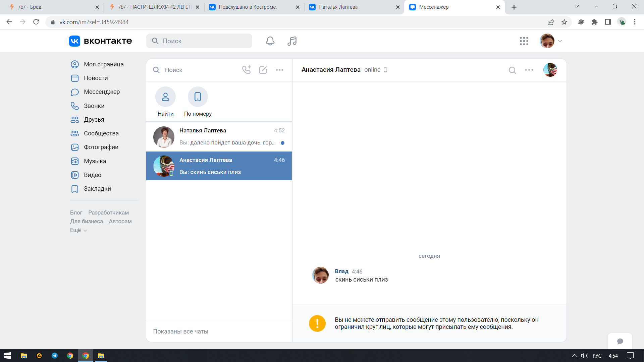
Task: Open Сообщества sidebar section
Action: coord(101,133)
